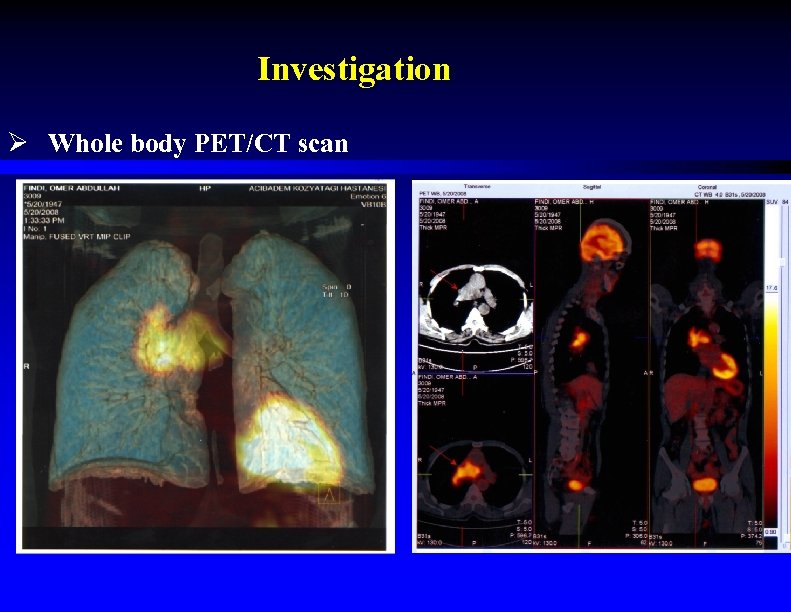Click the 'HP' label in lung image
Image resolution: width=791 pixels, height=612 pixels.
click(x=205, y=188)
